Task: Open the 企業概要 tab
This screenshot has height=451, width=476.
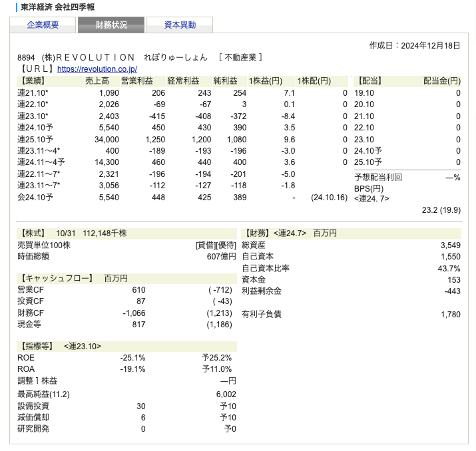Action: point(43,25)
